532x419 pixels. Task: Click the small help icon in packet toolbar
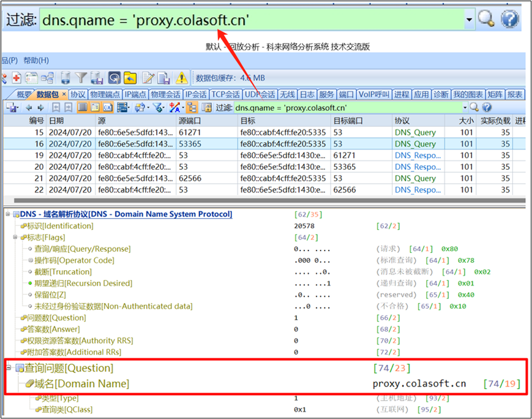(x=487, y=107)
